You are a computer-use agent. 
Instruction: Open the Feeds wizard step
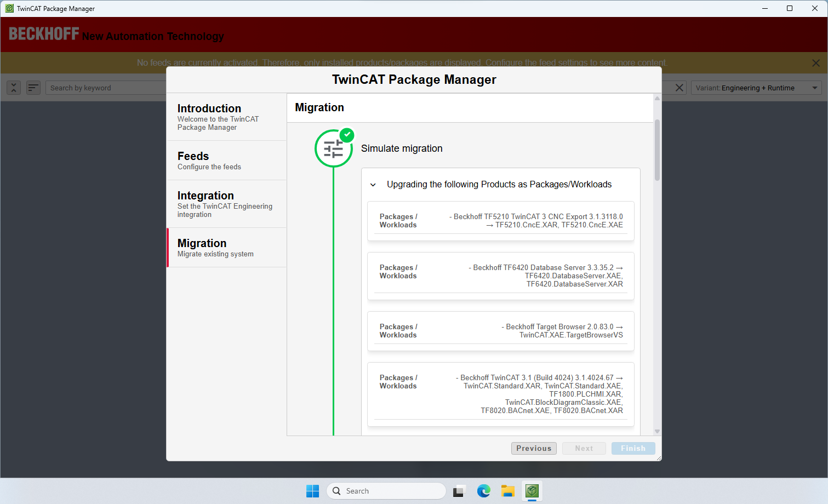[x=227, y=161]
